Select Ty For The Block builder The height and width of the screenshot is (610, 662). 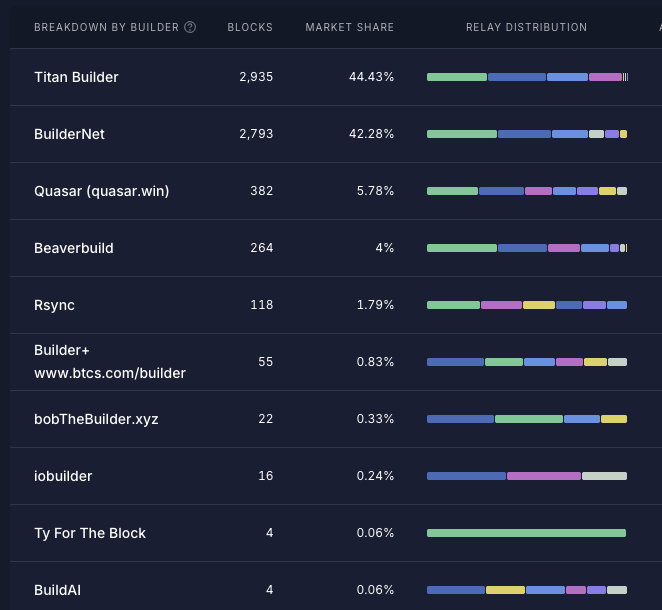90,533
